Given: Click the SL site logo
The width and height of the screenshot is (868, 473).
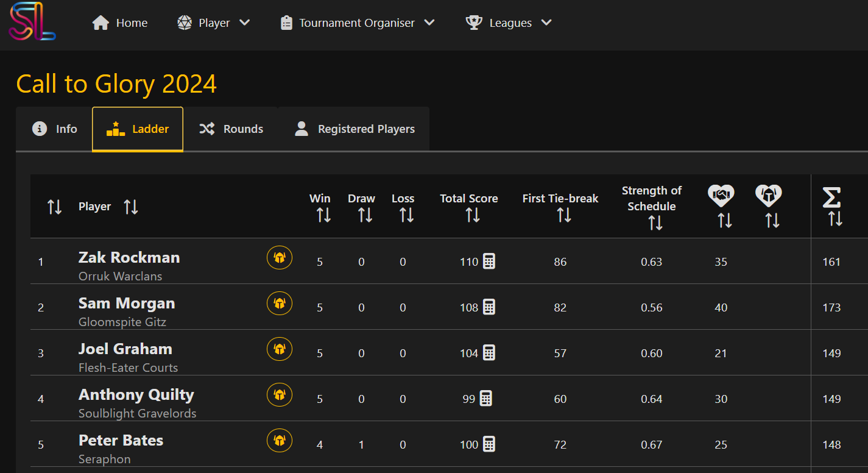Looking at the screenshot, I should click(32, 22).
